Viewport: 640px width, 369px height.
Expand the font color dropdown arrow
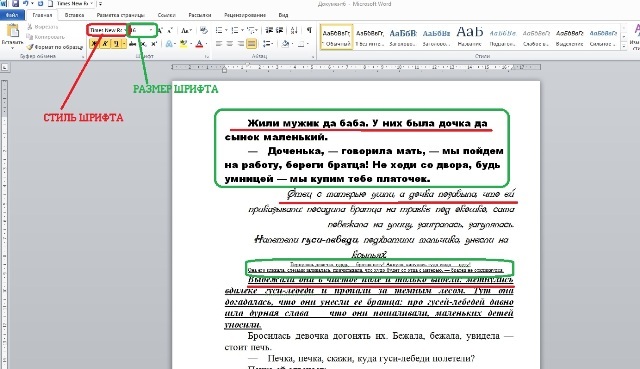coord(206,44)
